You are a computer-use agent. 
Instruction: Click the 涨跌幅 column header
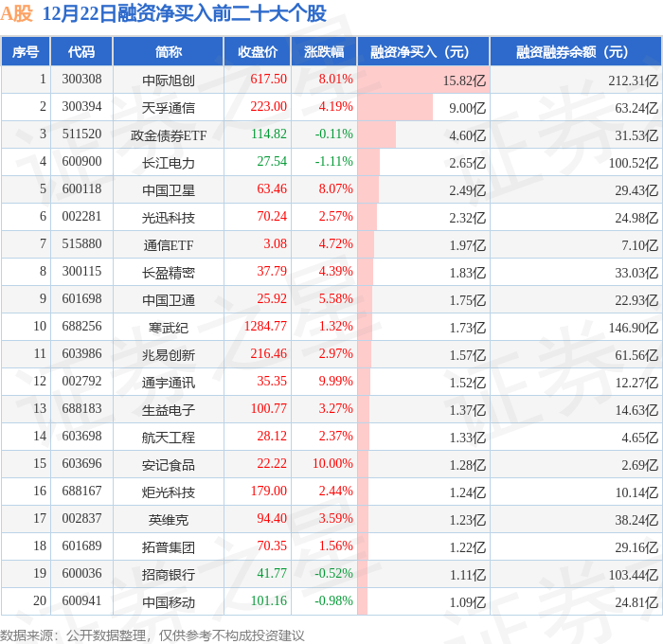coord(324,51)
